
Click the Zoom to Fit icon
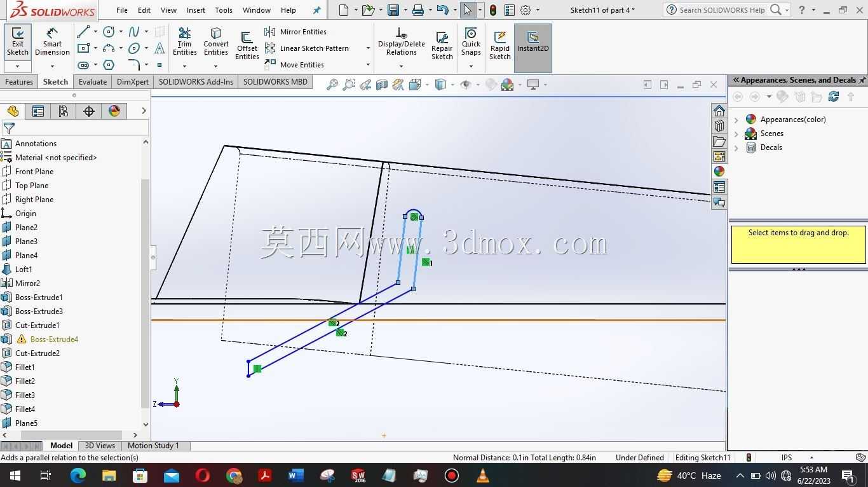pyautogui.click(x=332, y=85)
